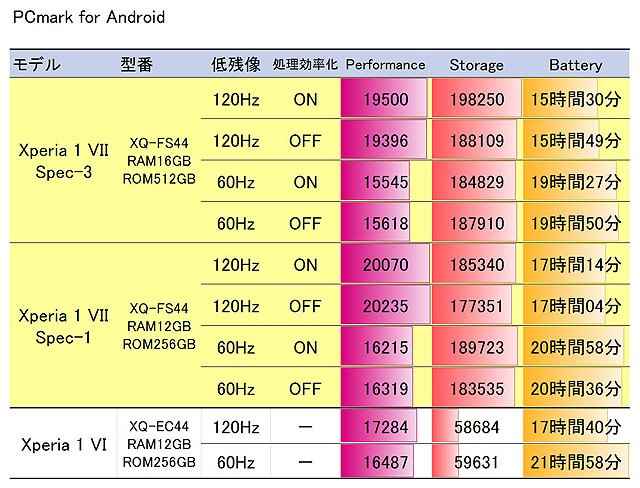Click the 'Xperia 1 VI' model cell
640x488 pixels.
[x=64, y=444]
